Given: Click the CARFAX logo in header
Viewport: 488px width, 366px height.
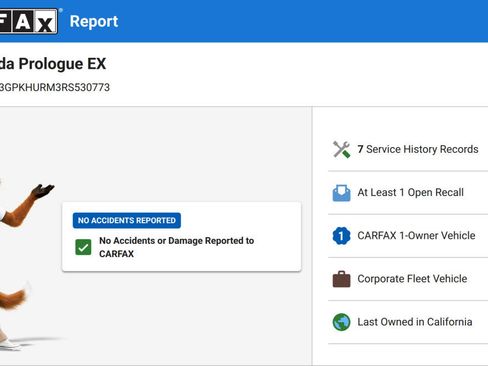Looking at the screenshot, I should click(28, 21).
